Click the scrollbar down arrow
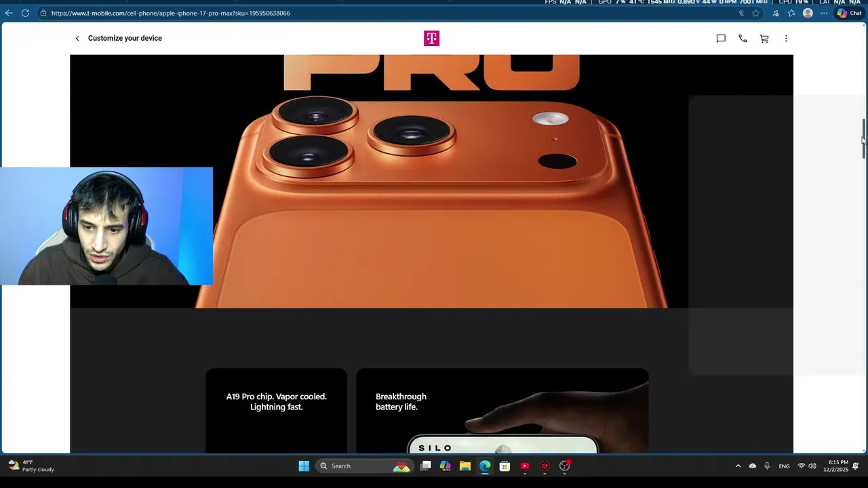 pos(864,449)
